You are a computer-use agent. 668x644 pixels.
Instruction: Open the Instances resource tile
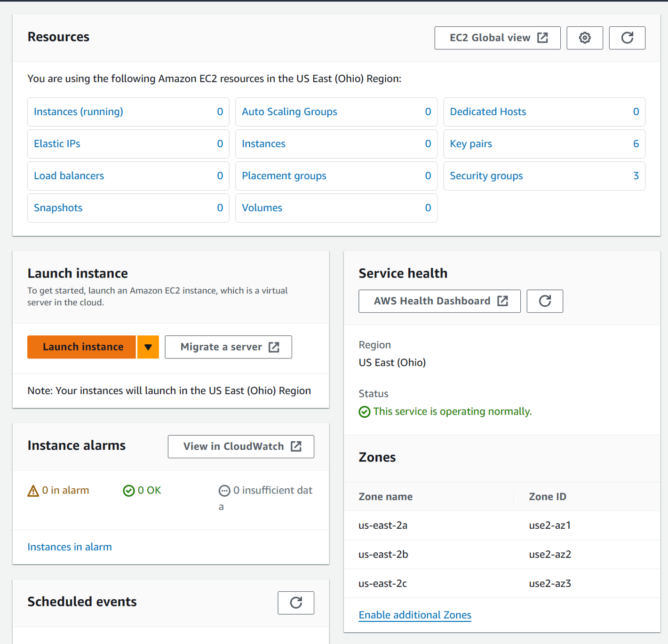(x=336, y=144)
